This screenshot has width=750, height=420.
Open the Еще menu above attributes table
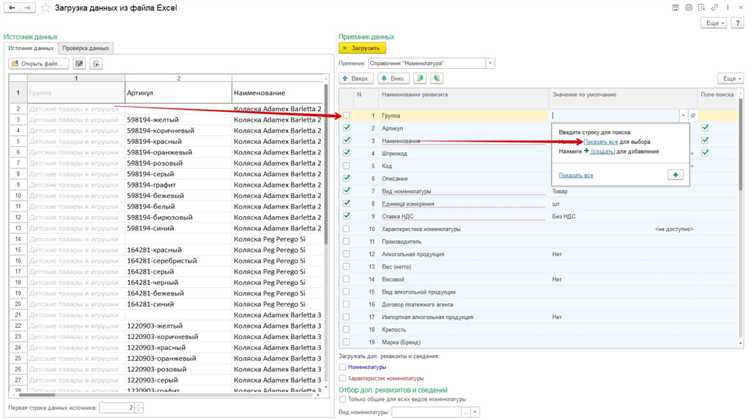731,78
